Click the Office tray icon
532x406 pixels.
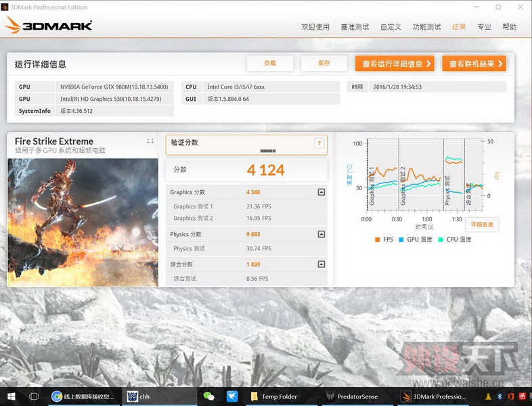coord(510,397)
